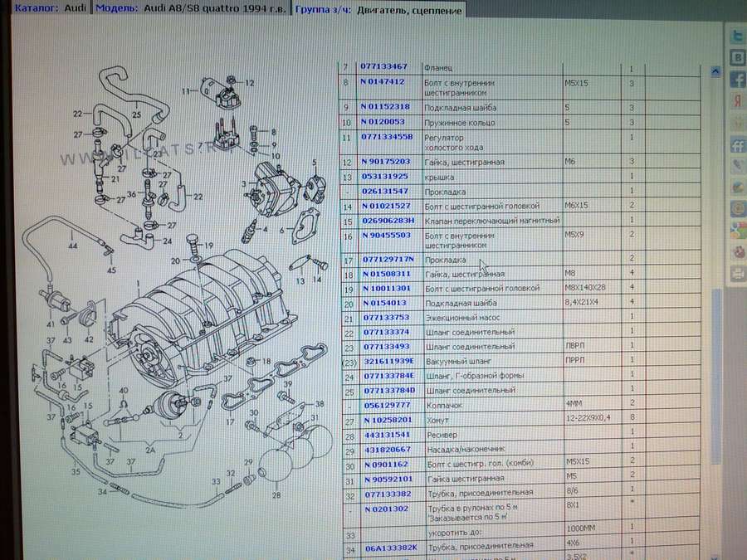Click the FriendFeed 'ff' share icon
Viewport: 747px width, 560px height.
pos(735,144)
